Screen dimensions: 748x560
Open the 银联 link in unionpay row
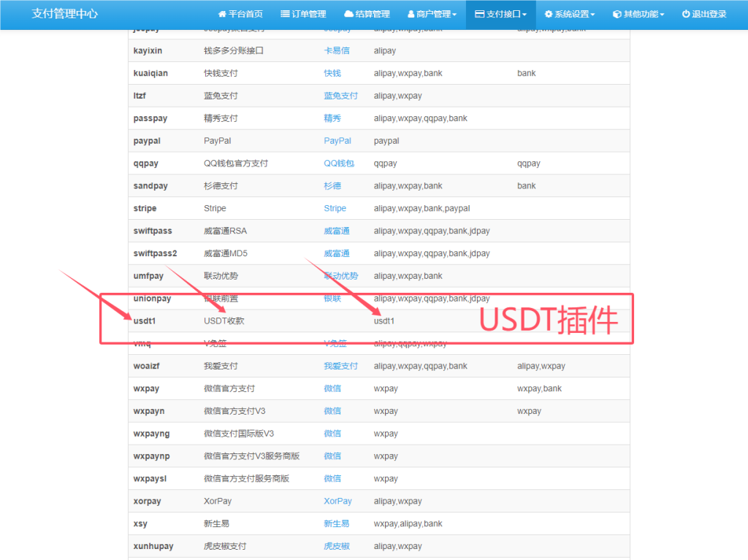coord(332,298)
